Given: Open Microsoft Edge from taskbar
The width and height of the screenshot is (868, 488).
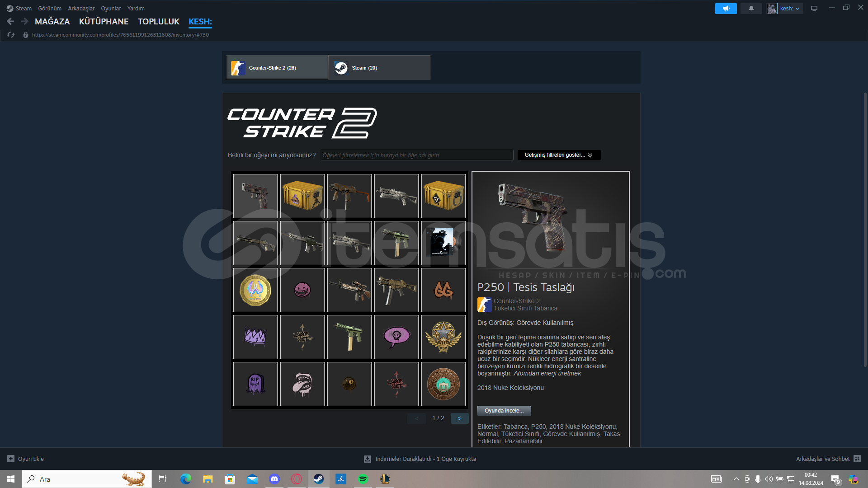Looking at the screenshot, I should point(186,479).
